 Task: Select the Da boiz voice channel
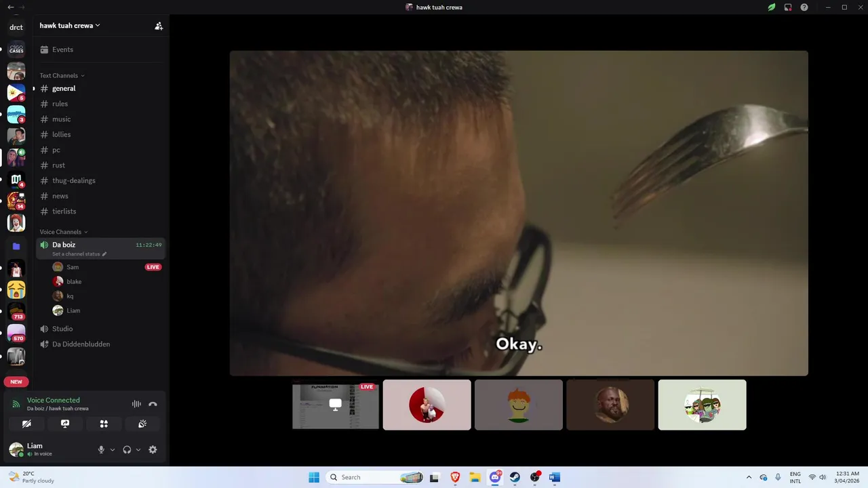coord(100,248)
